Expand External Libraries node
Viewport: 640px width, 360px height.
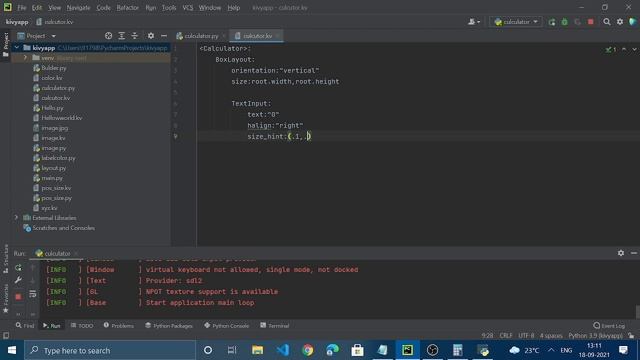tap(16, 218)
